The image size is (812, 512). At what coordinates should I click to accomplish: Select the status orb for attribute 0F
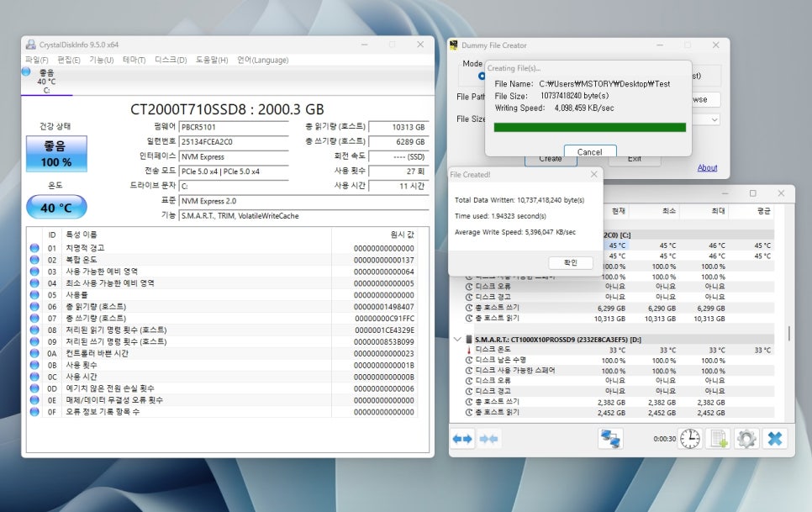point(34,412)
